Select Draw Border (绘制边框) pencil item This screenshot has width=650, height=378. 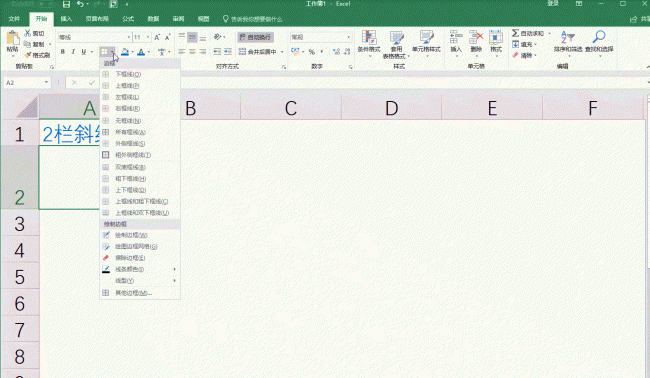click(x=140, y=235)
